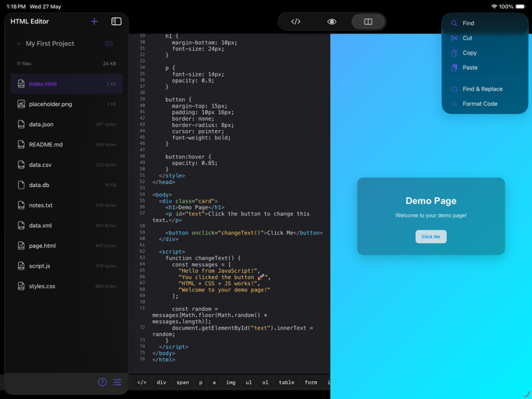Open notes.txt file
Viewport: 532px width, 399px height.
click(66, 205)
